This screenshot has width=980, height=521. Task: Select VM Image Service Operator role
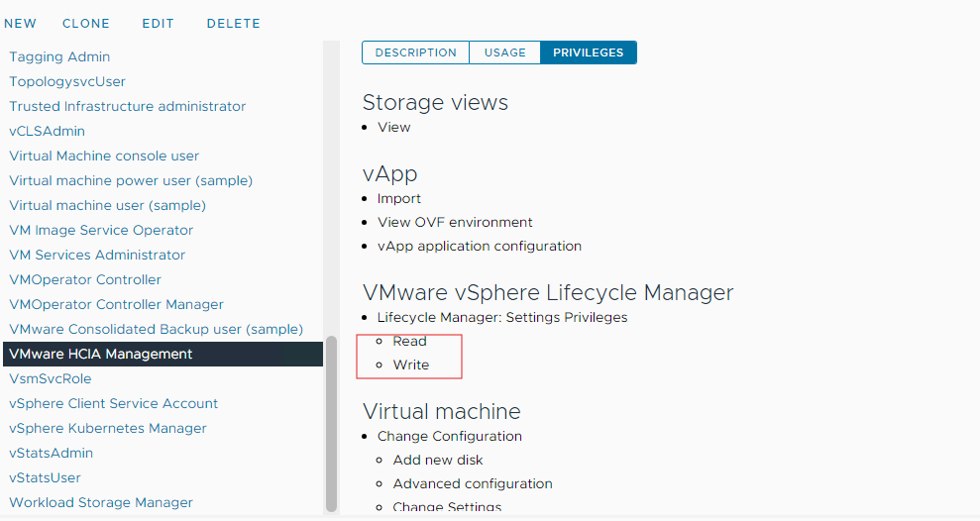[101, 231]
